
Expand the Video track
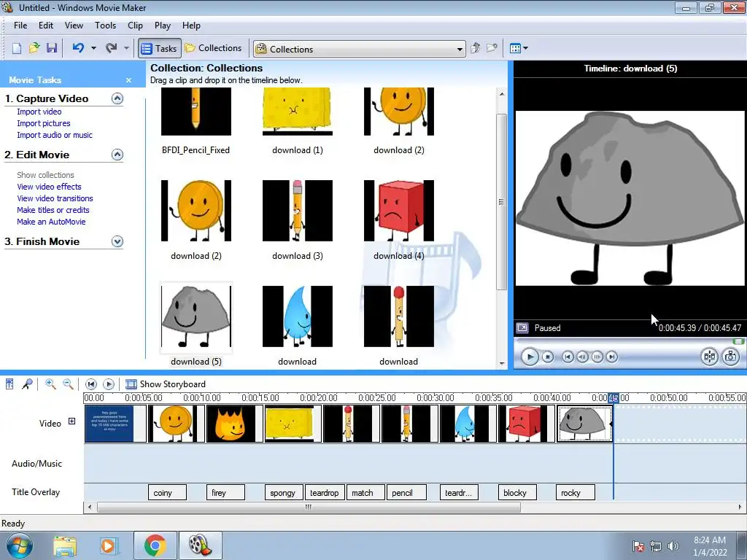[x=72, y=421]
